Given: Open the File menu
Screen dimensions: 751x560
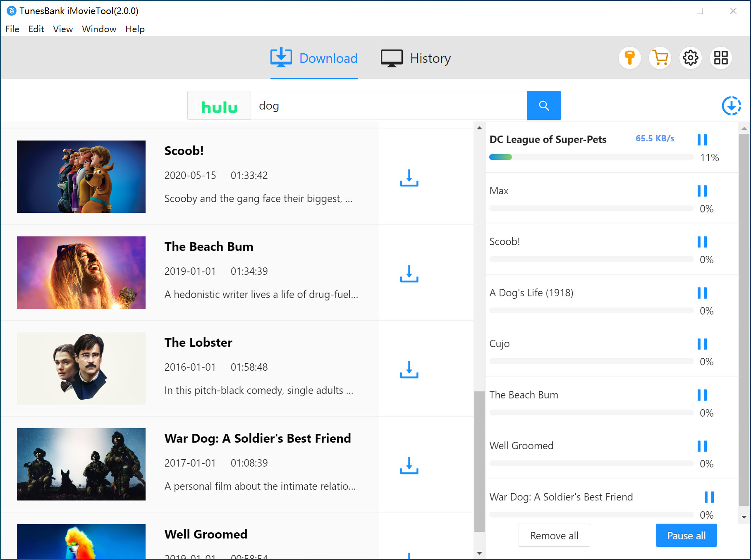Looking at the screenshot, I should 12,29.
